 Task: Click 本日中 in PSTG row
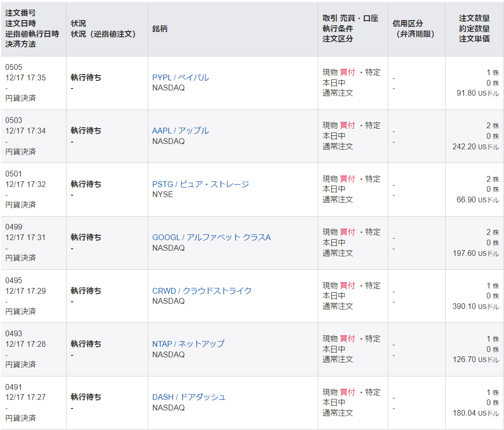pos(334,189)
